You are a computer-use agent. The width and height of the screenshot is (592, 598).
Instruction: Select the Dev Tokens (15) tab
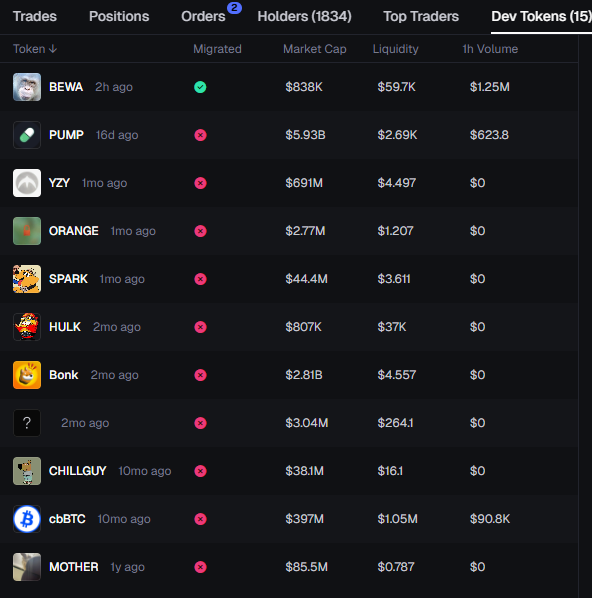[541, 16]
